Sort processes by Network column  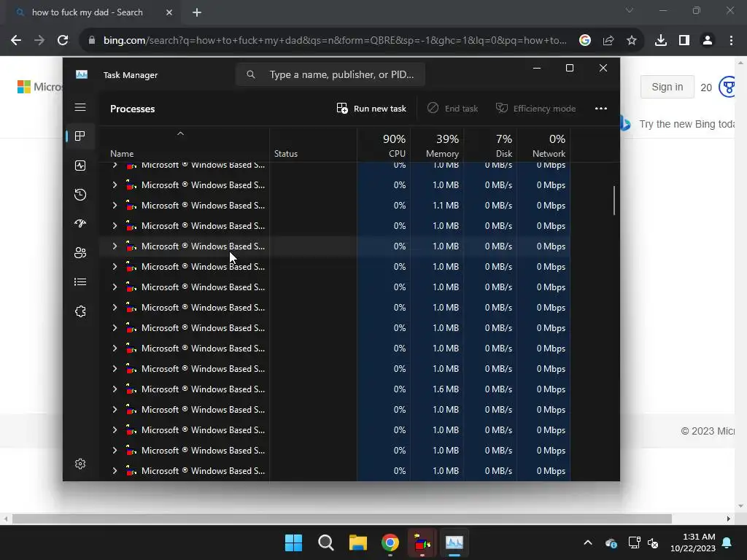543,145
